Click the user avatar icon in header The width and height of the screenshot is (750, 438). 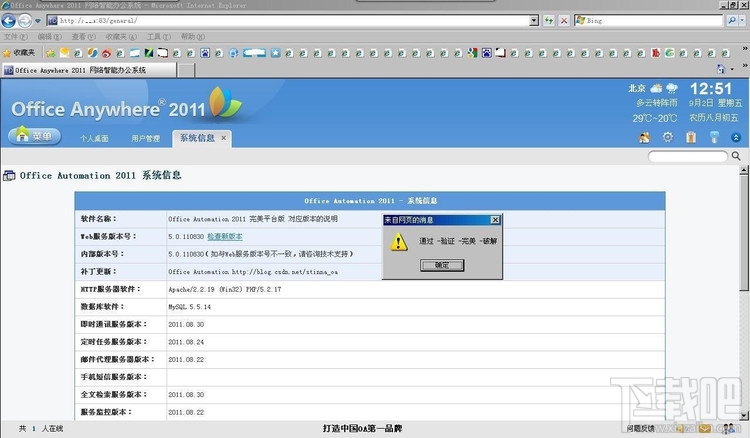(644, 138)
